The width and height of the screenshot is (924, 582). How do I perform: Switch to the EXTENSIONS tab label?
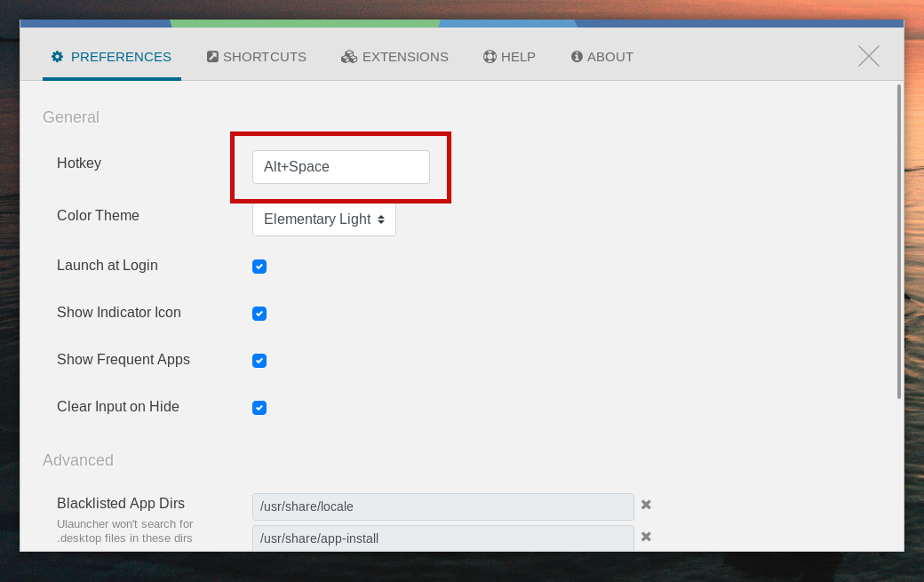tap(405, 57)
